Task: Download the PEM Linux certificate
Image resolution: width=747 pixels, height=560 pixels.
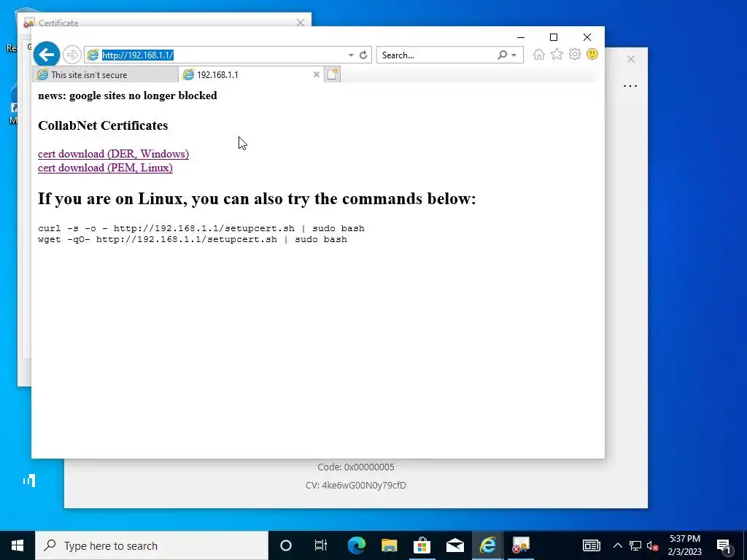Action: click(x=105, y=168)
